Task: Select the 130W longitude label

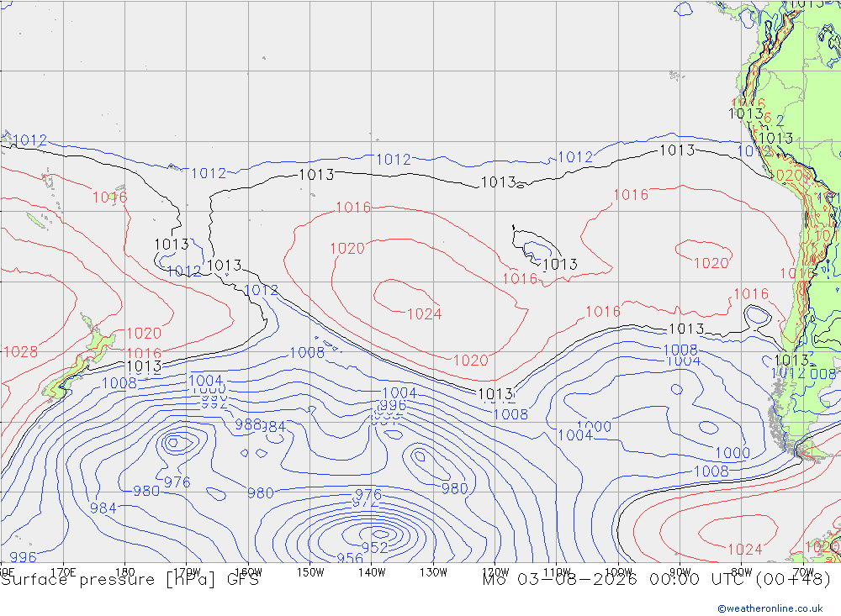Action: pos(433,572)
